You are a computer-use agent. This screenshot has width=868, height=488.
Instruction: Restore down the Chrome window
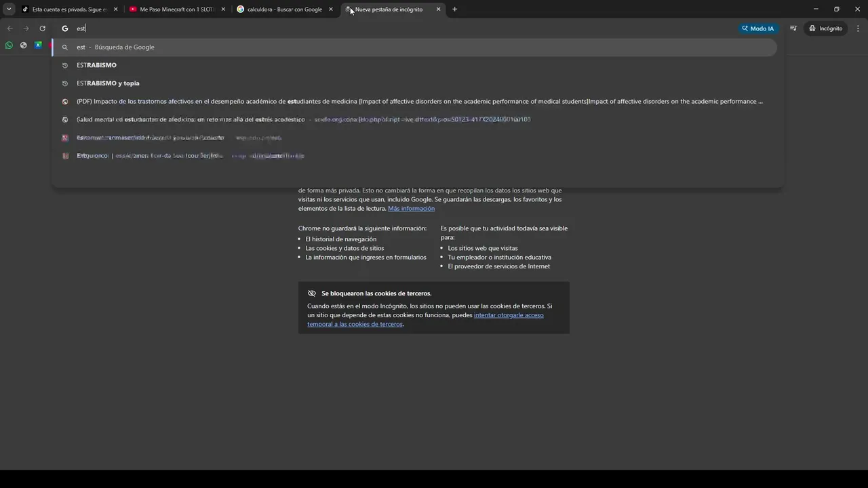836,9
